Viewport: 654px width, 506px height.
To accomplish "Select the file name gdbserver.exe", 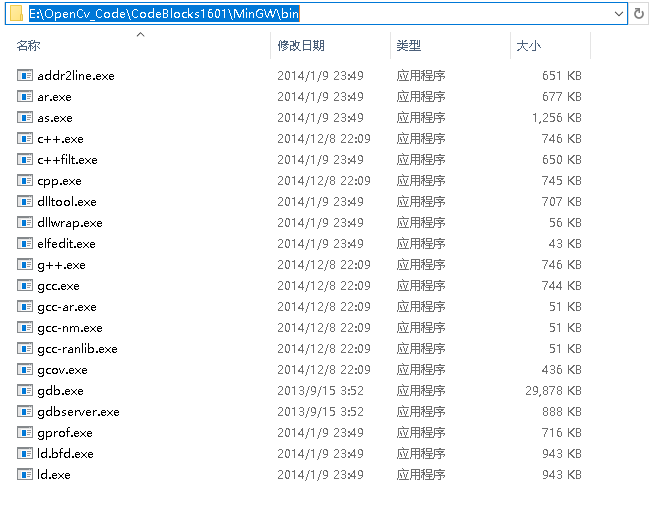I will pos(78,412).
